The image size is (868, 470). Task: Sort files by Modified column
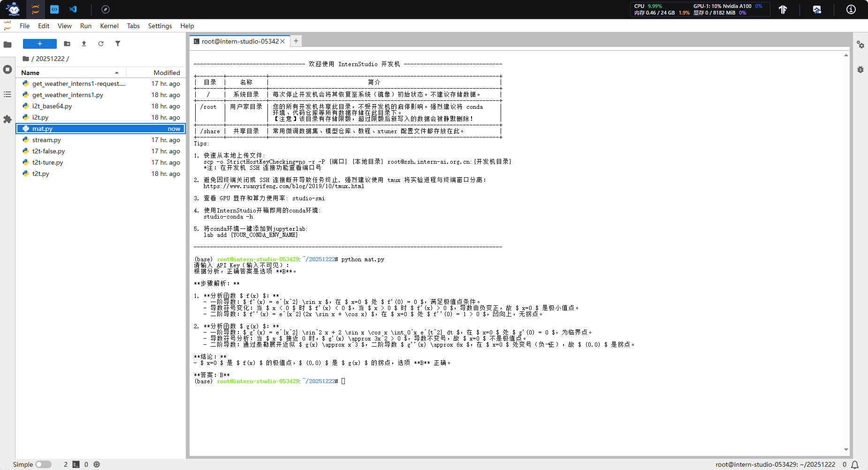(167, 73)
